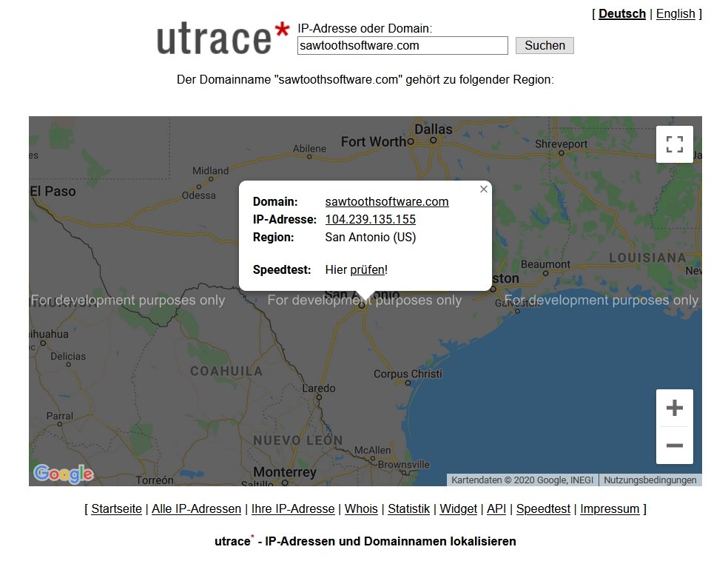This screenshot has height=561, width=728.
Task: Open IP address 104.239.135.155 link
Action: pos(371,219)
